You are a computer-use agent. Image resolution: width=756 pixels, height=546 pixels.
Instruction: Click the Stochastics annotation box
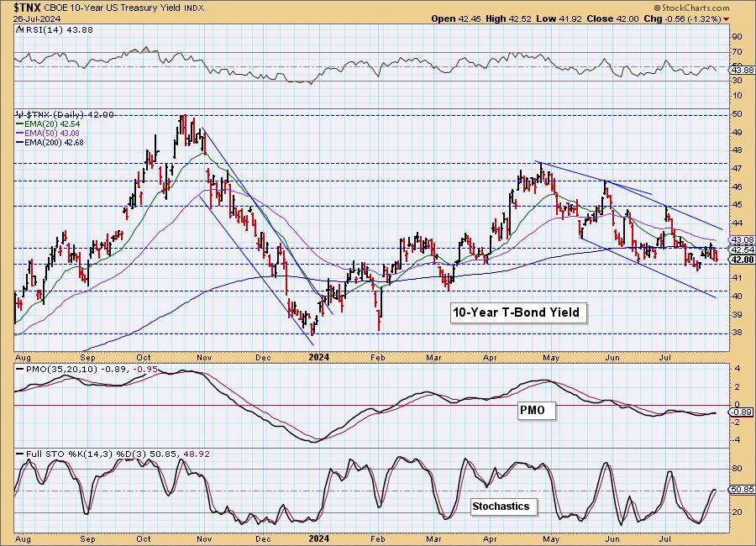pos(503,507)
